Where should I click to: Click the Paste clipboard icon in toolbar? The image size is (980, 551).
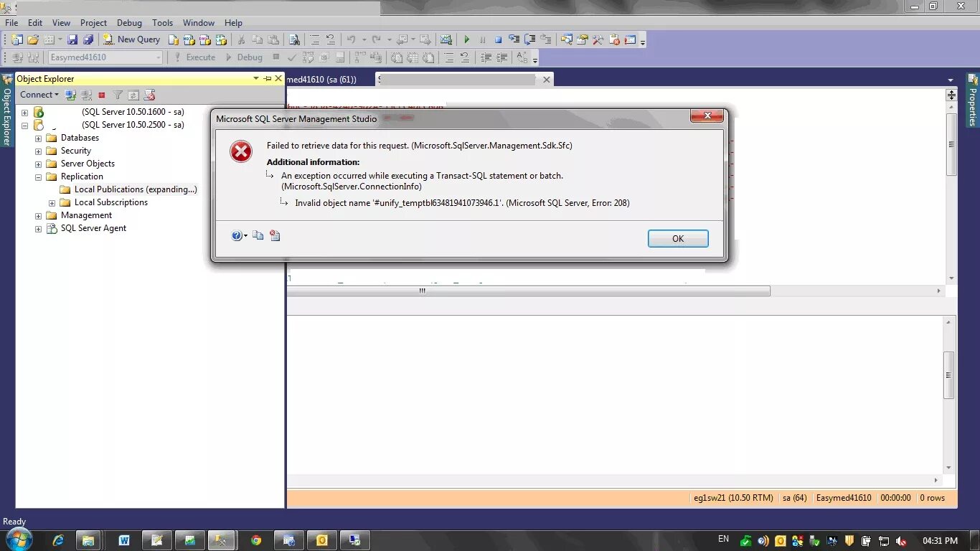273,39
